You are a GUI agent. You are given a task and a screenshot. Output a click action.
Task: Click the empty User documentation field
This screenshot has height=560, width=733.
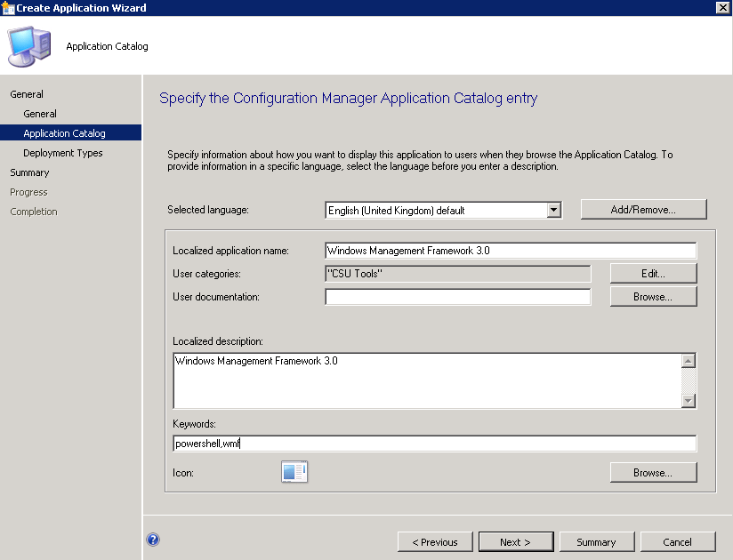(457, 297)
